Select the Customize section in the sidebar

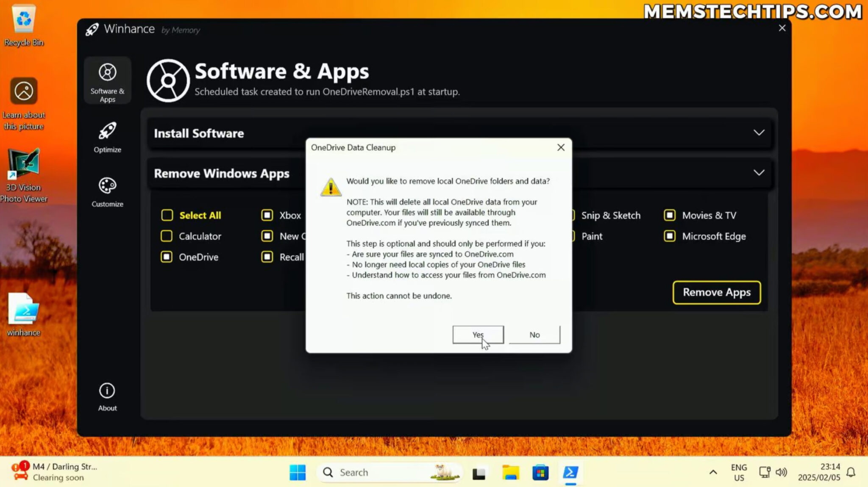tap(107, 191)
